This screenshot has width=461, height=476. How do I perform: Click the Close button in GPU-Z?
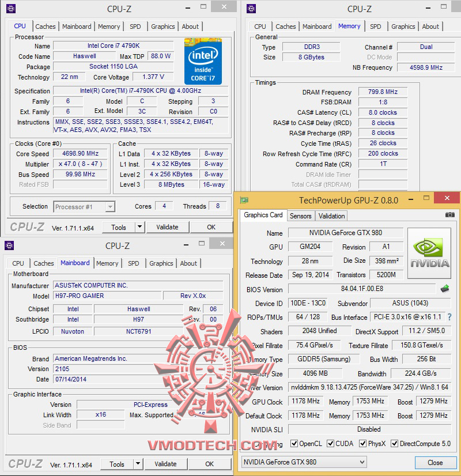(x=435, y=462)
